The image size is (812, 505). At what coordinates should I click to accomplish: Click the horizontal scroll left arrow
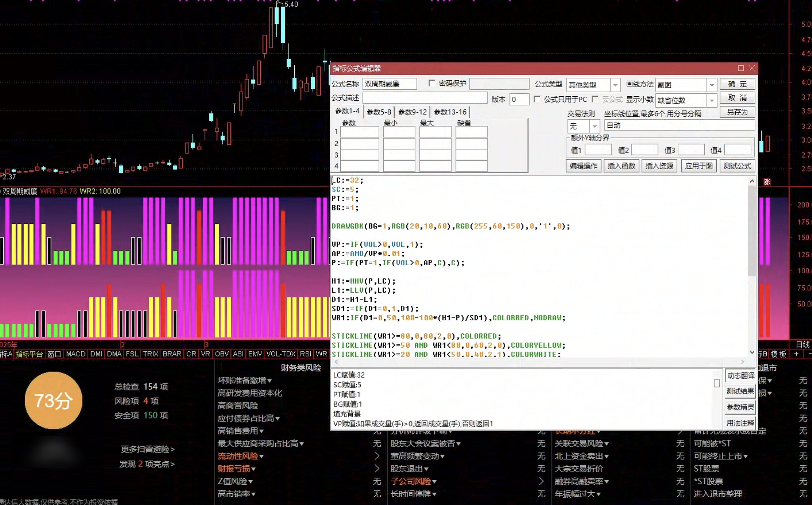(x=336, y=362)
